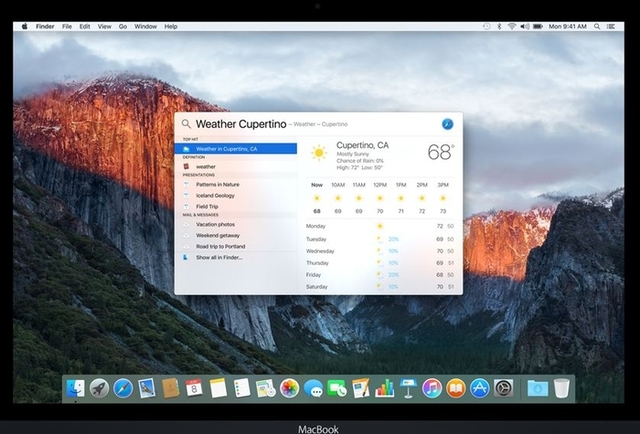
Task: Open the View menu
Action: pyautogui.click(x=104, y=27)
